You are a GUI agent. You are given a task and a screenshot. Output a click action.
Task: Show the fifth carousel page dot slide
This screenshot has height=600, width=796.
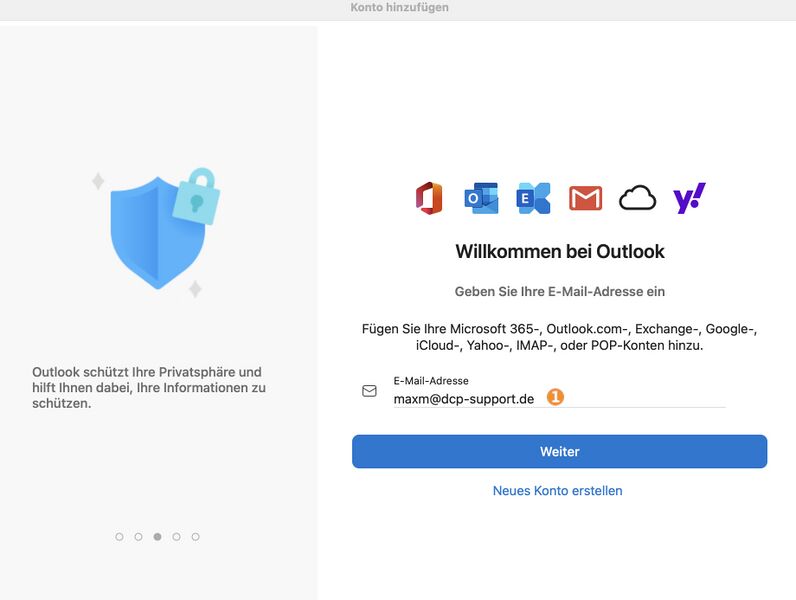[x=195, y=537]
